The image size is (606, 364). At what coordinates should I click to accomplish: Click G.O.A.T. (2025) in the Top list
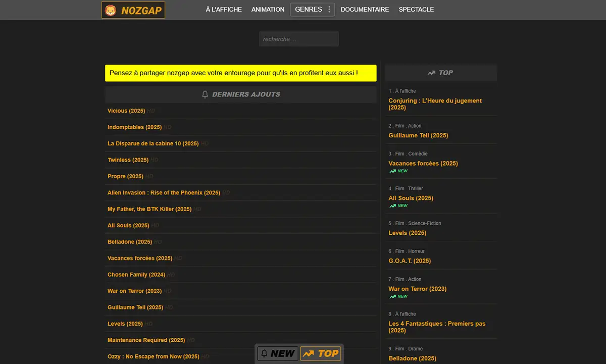410,261
